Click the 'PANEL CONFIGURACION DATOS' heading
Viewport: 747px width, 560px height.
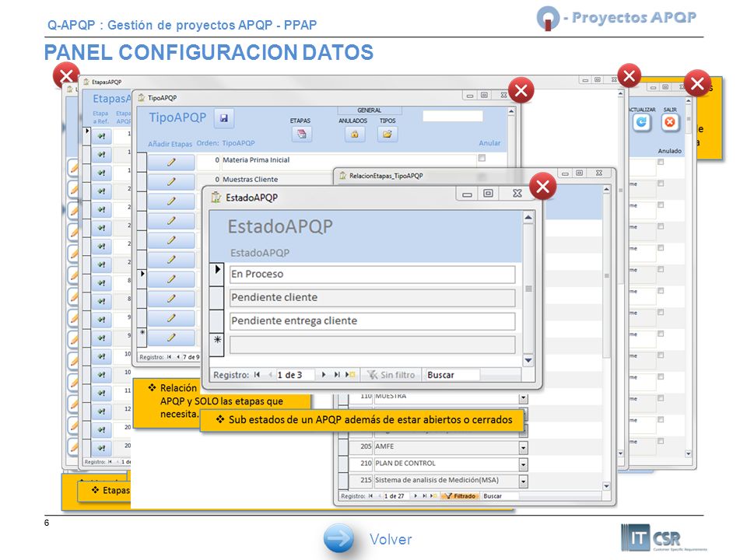[x=209, y=52]
